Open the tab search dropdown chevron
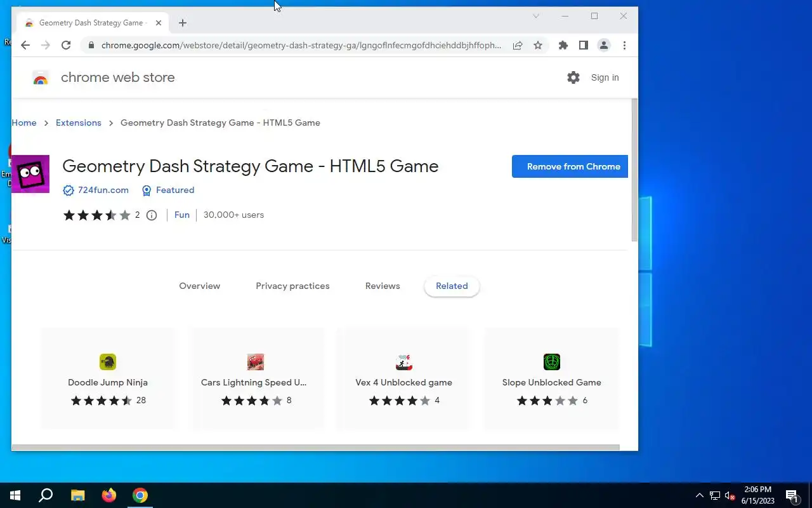This screenshot has height=508, width=812. [x=536, y=16]
